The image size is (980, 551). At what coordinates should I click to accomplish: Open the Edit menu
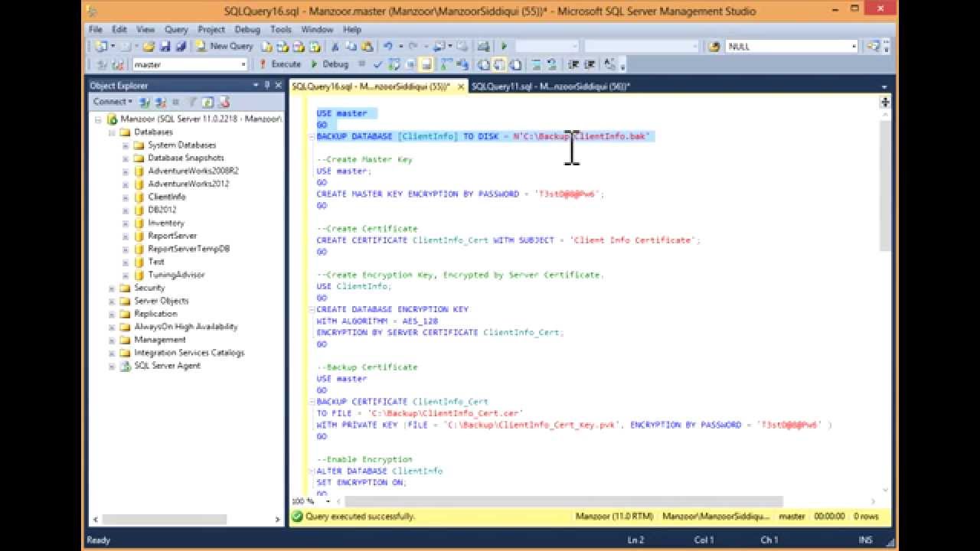(119, 29)
